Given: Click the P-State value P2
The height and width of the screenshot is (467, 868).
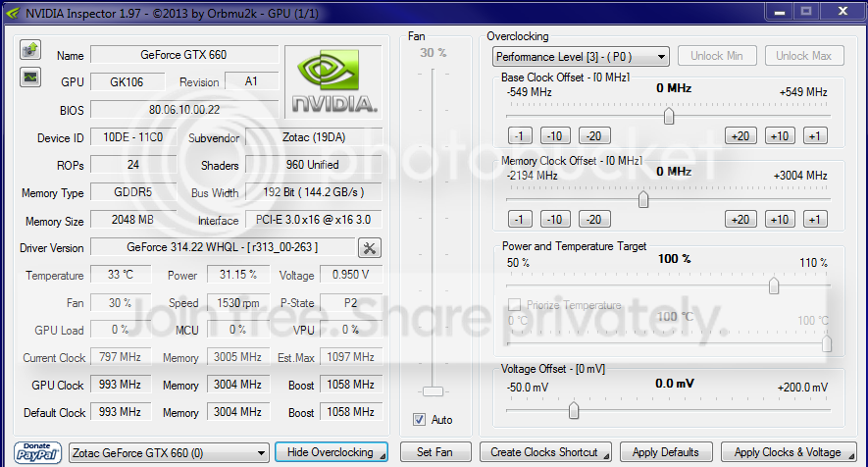Looking at the screenshot, I should [351, 302].
